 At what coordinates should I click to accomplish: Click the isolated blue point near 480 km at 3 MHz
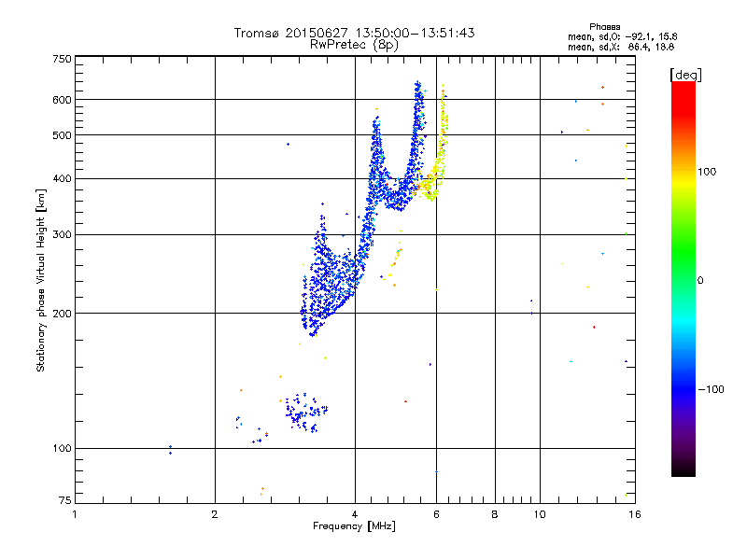(x=288, y=145)
